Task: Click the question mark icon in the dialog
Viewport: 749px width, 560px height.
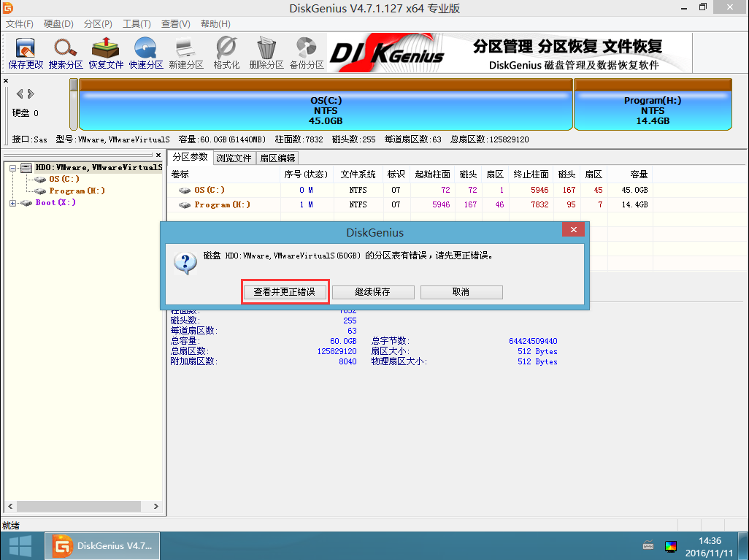Action: click(x=185, y=263)
